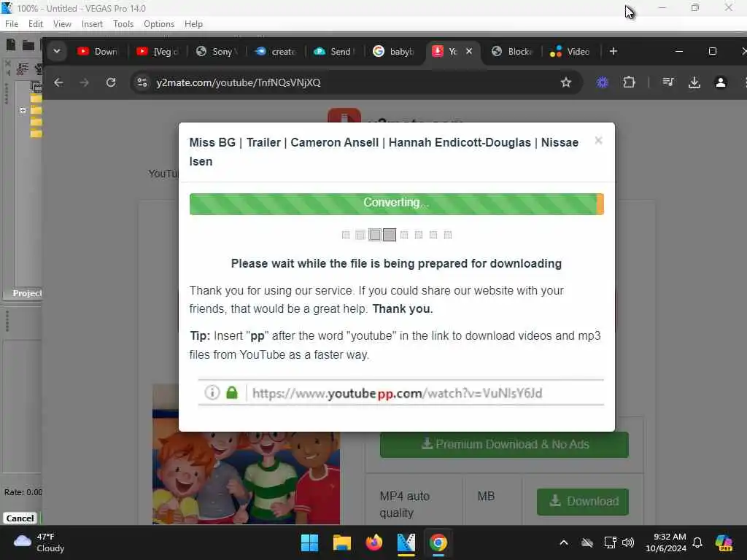Screen dimensions: 747x560
Task: Switch to the 'Blocke' browser tab
Action: point(512,51)
